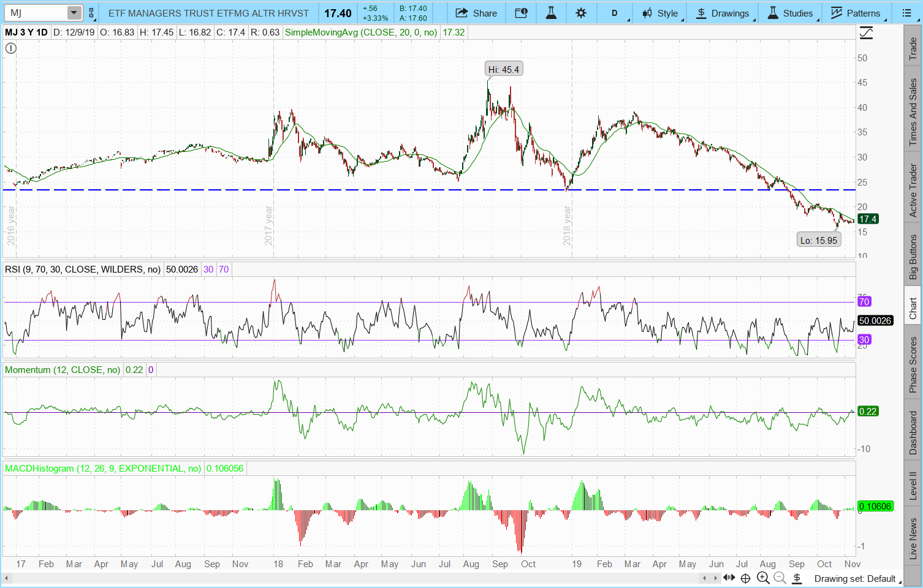Toggle the quote card icon next to Share
The height and width of the screenshot is (588, 923).
click(x=521, y=13)
